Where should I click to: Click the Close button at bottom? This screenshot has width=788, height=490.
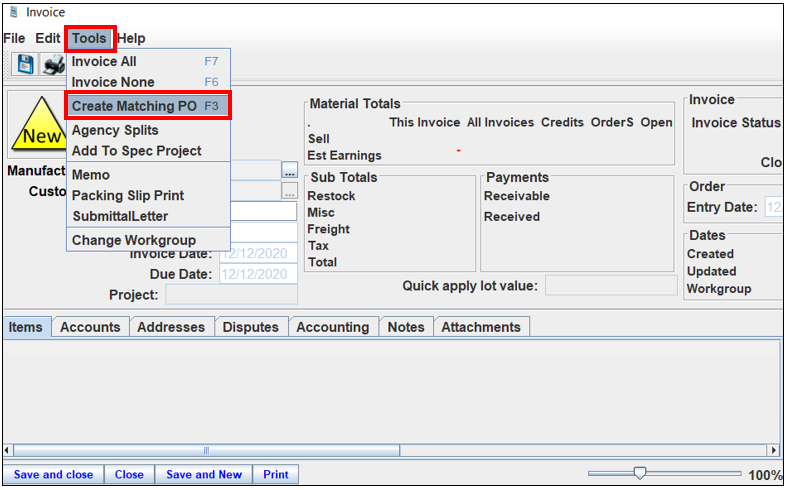pyautogui.click(x=129, y=474)
